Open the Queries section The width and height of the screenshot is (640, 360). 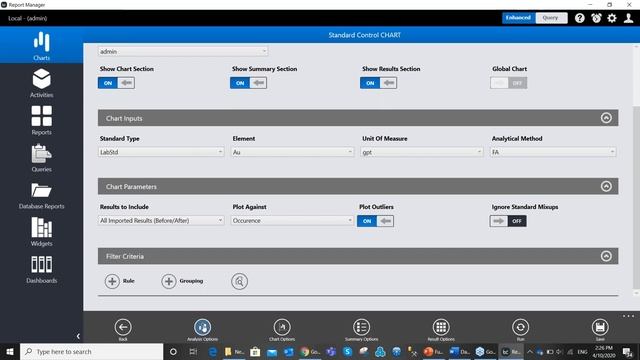[x=41, y=158]
